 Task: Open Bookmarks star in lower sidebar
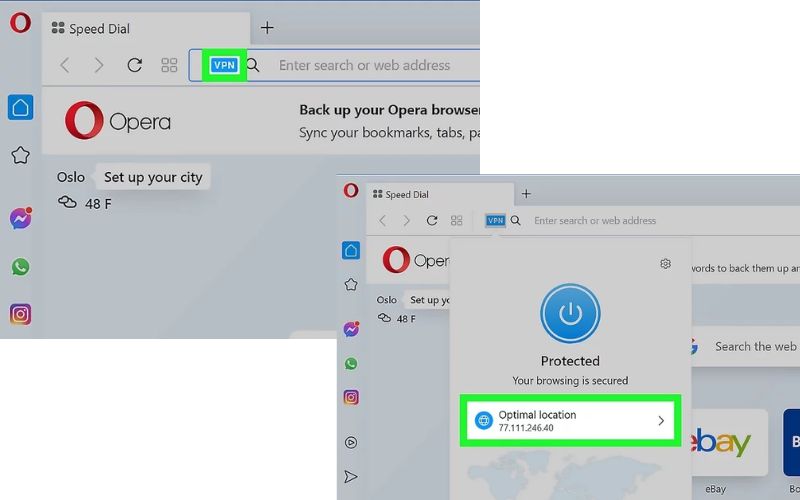(351, 285)
